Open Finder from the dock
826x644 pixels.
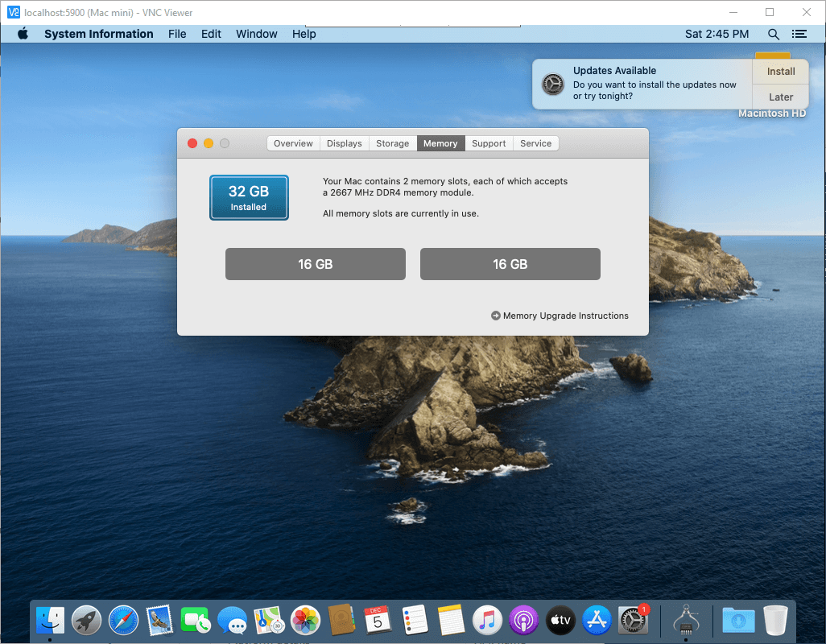coord(50,620)
